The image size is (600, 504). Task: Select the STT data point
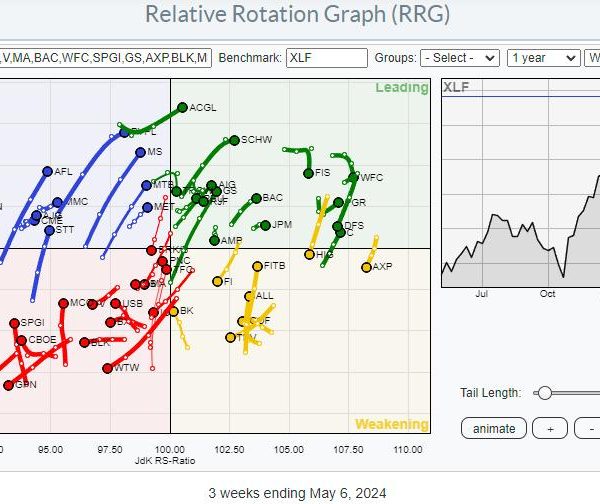pyautogui.click(x=49, y=230)
